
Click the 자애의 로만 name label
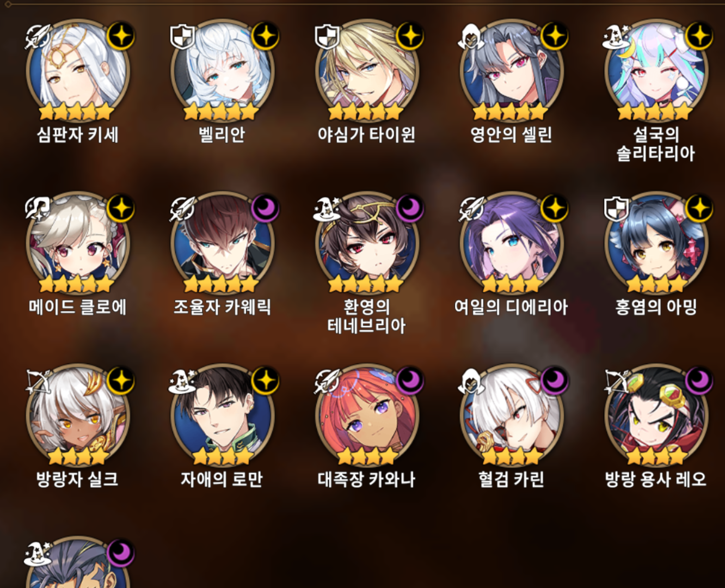tap(222, 479)
